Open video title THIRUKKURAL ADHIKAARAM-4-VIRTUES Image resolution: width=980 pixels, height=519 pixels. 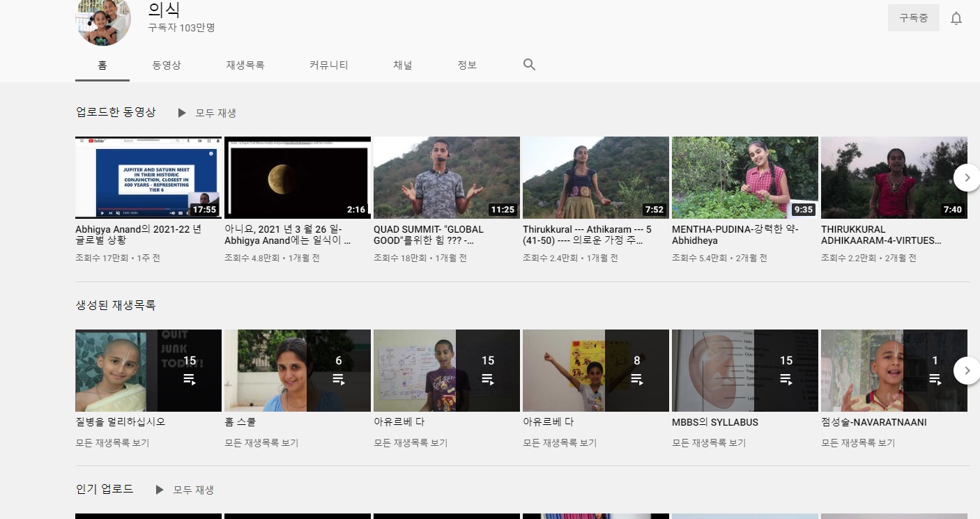click(x=882, y=235)
